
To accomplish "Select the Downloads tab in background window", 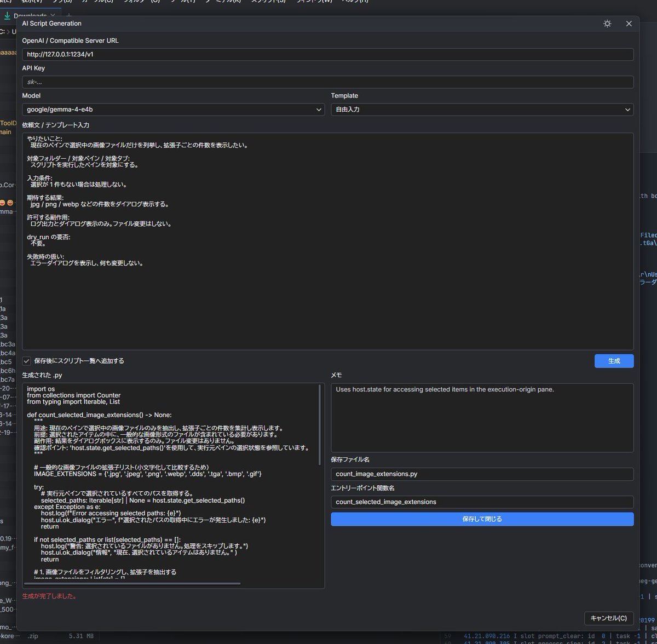I will pyautogui.click(x=30, y=16).
